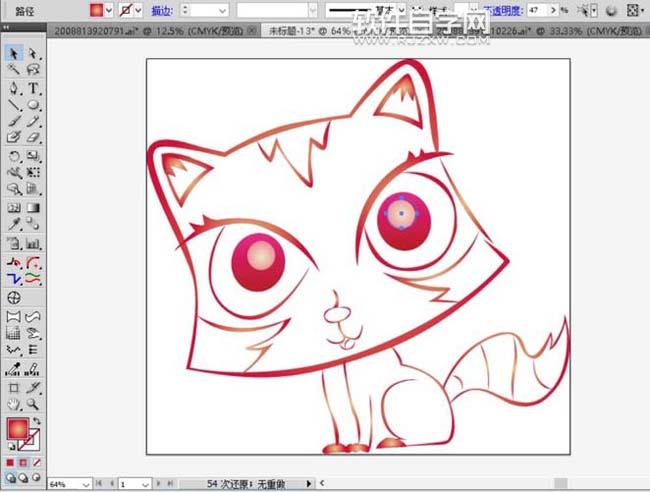Viewport: 650px width, 492px height.
Task: Select the Blend tool
Action: (33, 224)
